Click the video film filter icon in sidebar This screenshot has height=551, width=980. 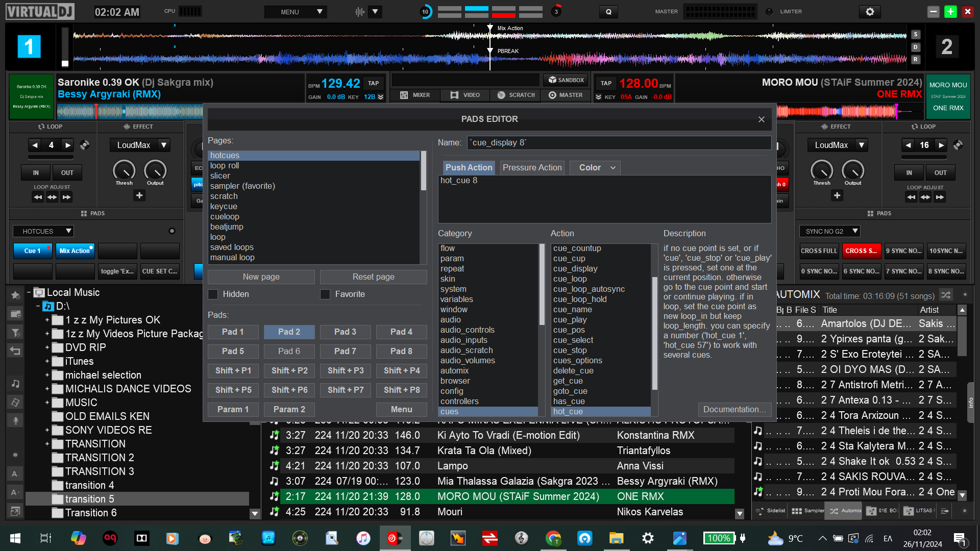15,403
